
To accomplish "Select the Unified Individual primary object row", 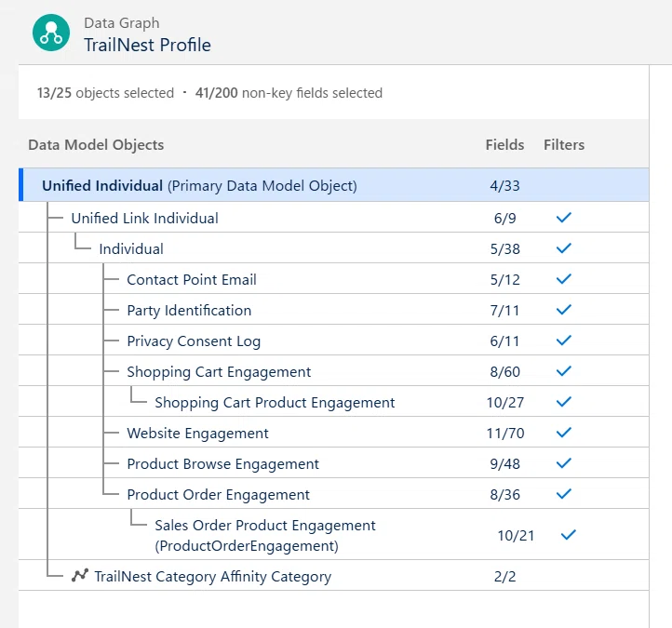I will tap(334, 185).
